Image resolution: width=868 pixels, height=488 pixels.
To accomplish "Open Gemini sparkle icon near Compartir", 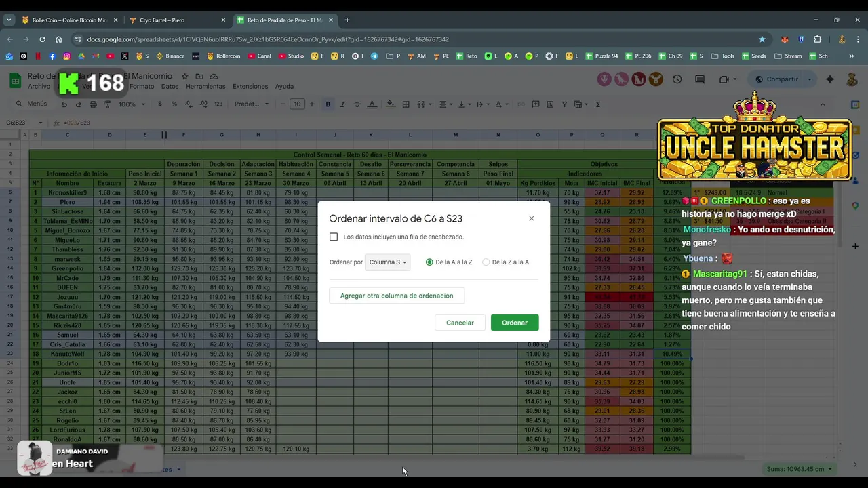I will coord(830,79).
